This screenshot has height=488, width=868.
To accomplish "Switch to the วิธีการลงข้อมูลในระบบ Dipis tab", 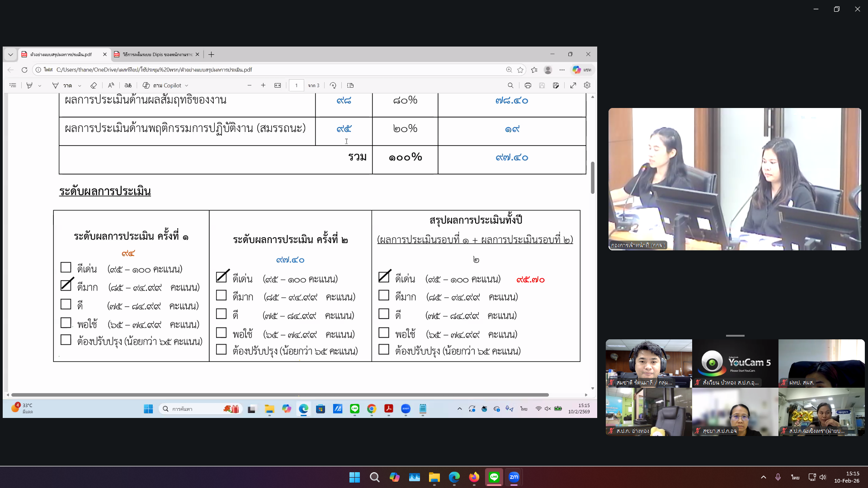I will pyautogui.click(x=156, y=54).
